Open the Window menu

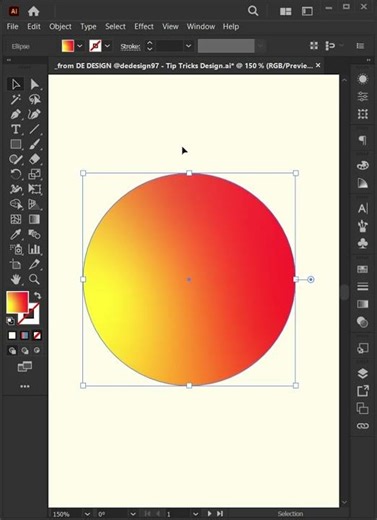[x=201, y=26]
